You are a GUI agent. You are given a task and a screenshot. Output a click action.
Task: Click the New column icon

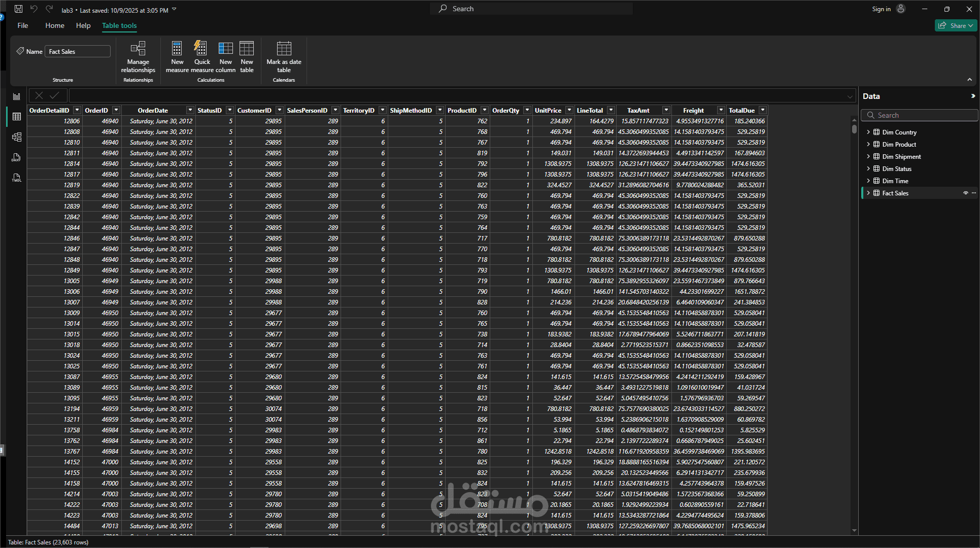coord(225,49)
